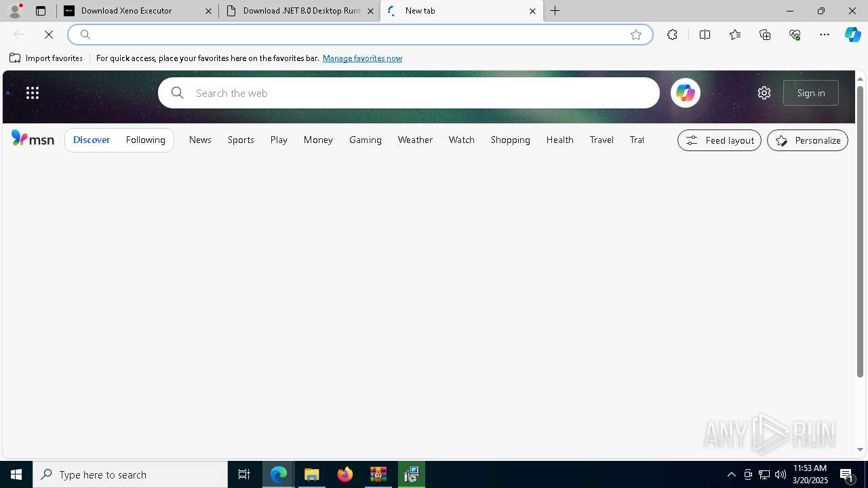868x488 pixels.
Task: Open the Weather category
Action: pyautogui.click(x=415, y=140)
